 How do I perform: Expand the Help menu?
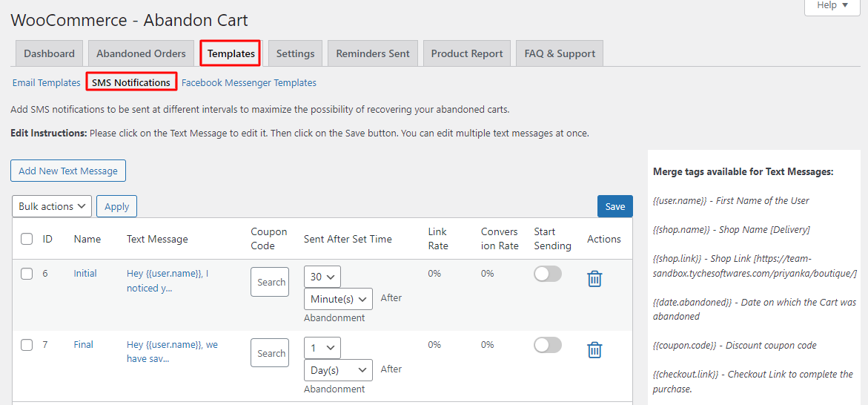tap(832, 6)
